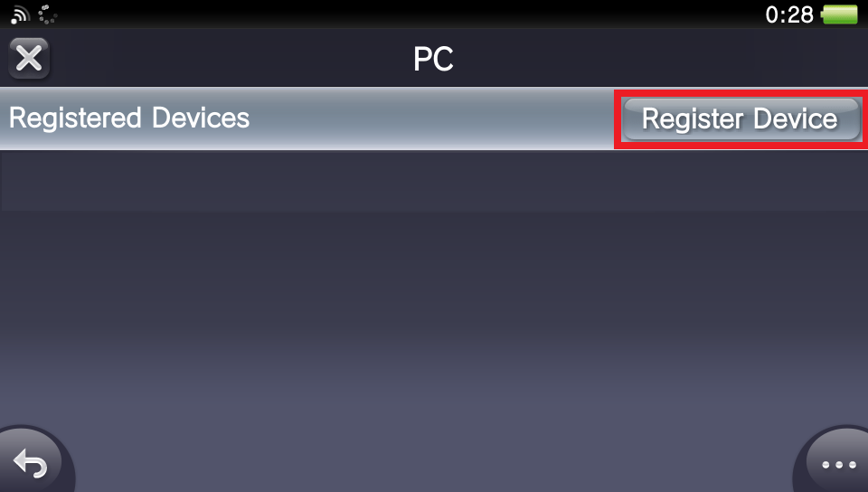The height and width of the screenshot is (492, 868).
Task: Tap the 0:28 clock in status bar
Action: [x=788, y=15]
